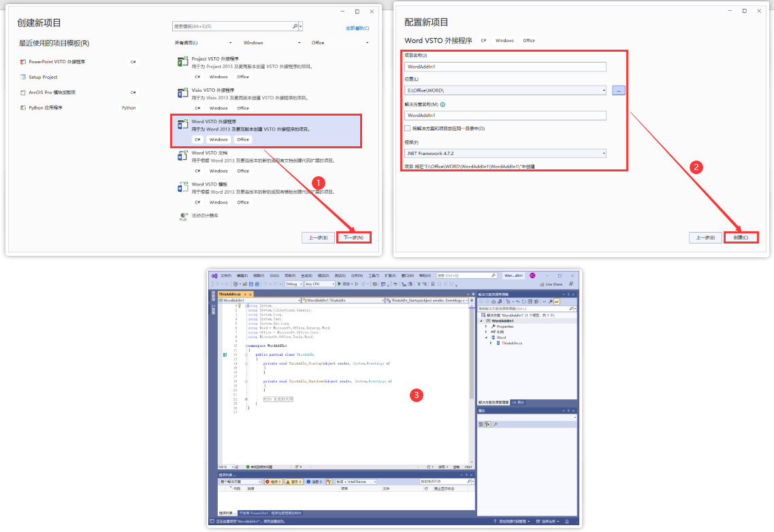This screenshot has width=774, height=532.
Task: Open the 文件(F) menu in Visual Studio
Action: (226, 276)
